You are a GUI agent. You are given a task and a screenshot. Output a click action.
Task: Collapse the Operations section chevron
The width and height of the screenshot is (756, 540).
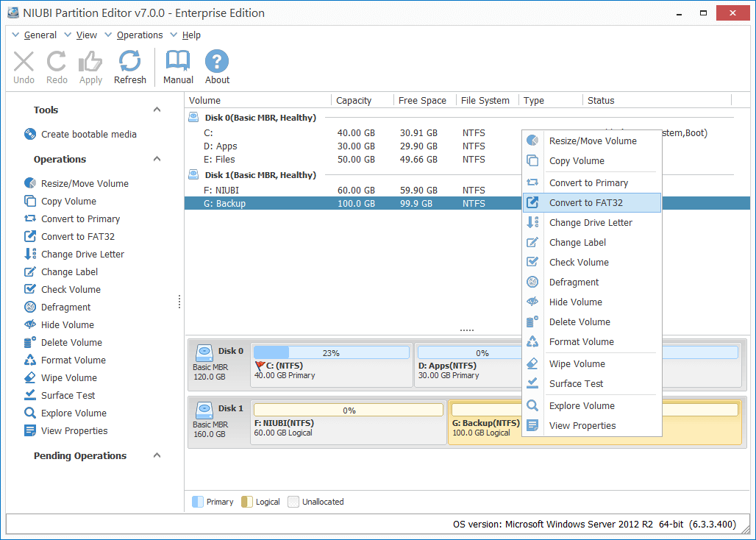pyautogui.click(x=157, y=159)
